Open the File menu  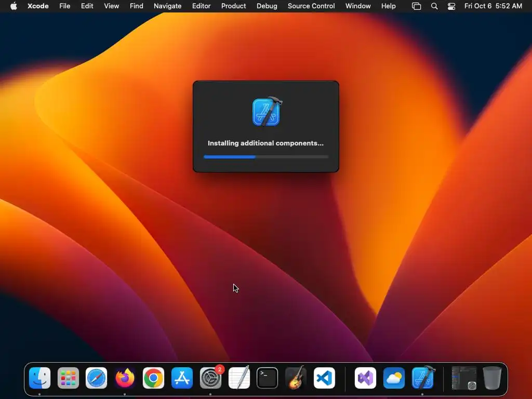[64, 6]
